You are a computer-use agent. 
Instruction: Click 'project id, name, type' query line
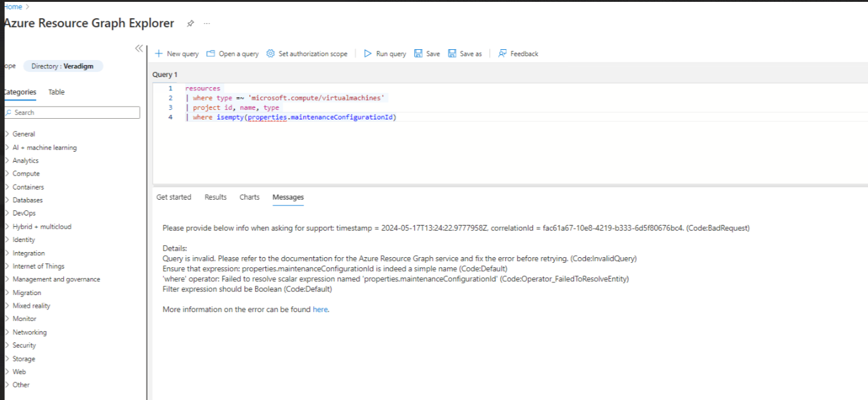coord(236,108)
